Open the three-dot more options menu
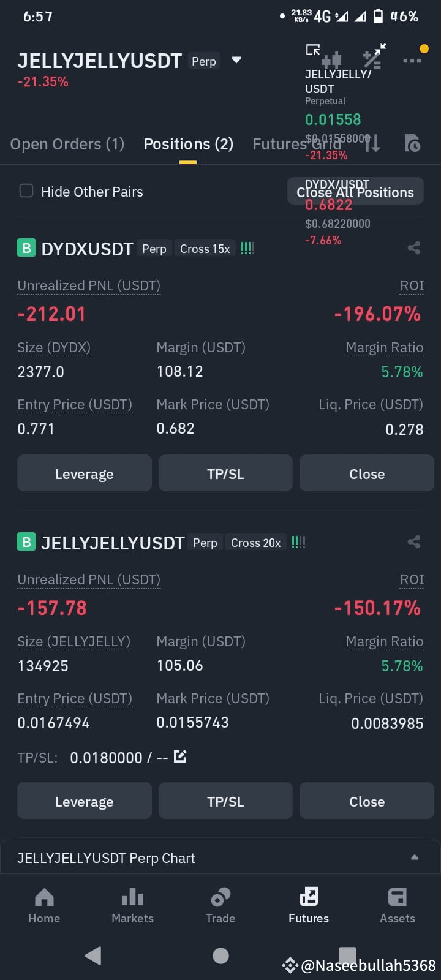 tap(412, 60)
